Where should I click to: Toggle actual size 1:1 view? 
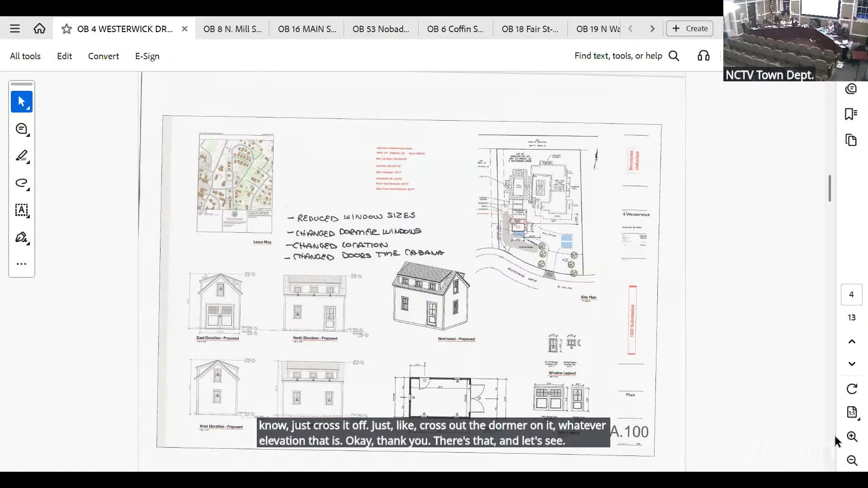click(x=852, y=412)
